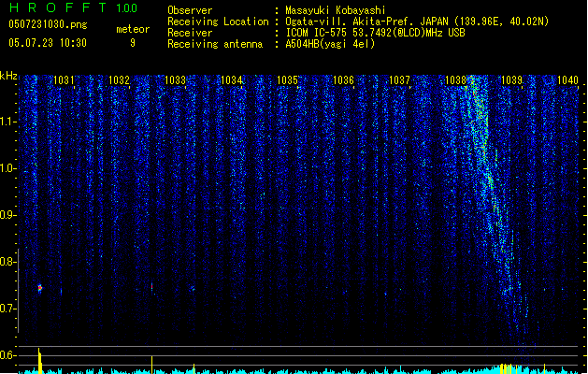Click the Ogata-vill. Akita-Pref. JAPAN location text
588x374 pixels.
coord(417,22)
